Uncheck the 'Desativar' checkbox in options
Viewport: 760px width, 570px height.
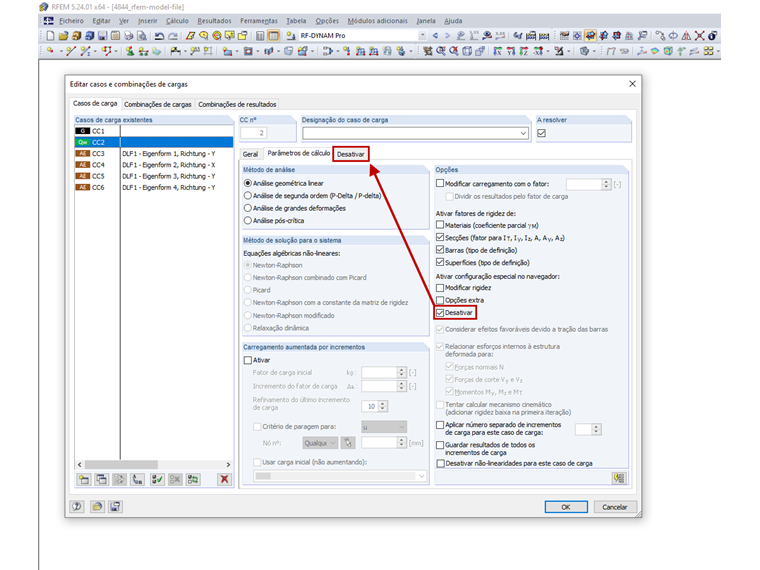[x=440, y=313]
